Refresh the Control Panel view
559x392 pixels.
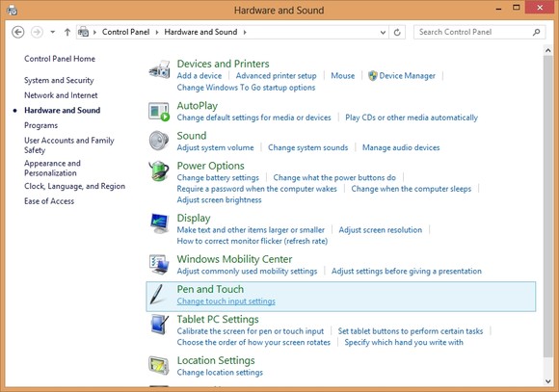pos(397,32)
